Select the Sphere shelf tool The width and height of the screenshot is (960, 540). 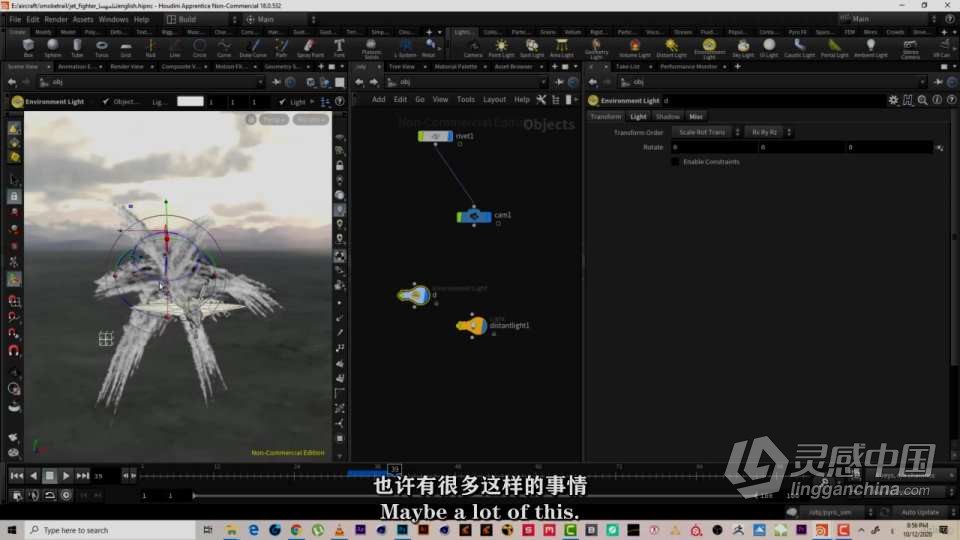coord(53,47)
